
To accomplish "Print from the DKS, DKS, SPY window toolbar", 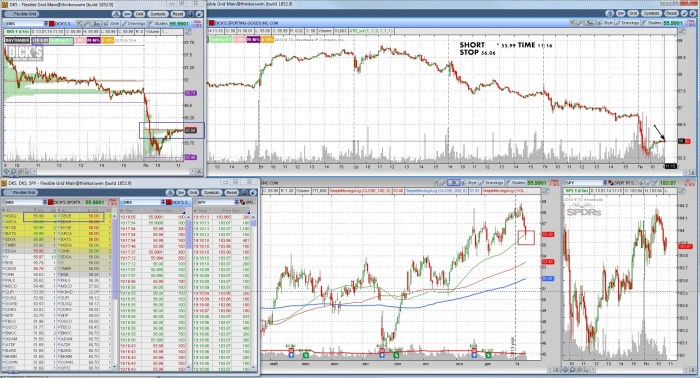I will point(170,192).
